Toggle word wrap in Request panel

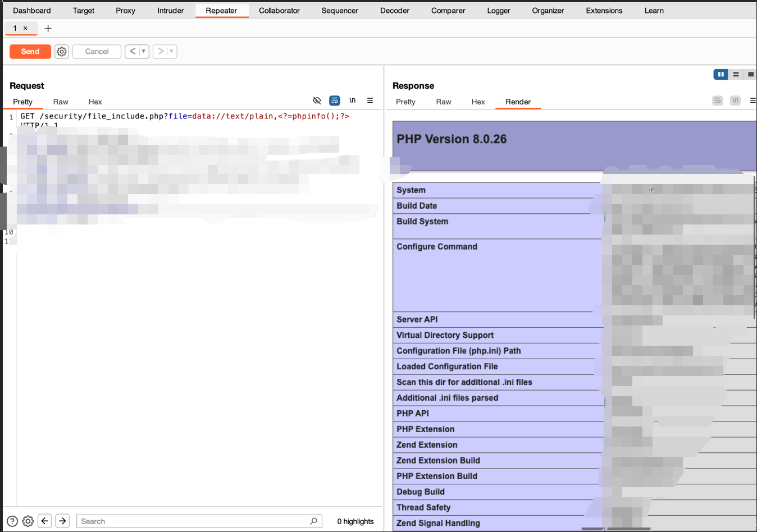point(335,100)
